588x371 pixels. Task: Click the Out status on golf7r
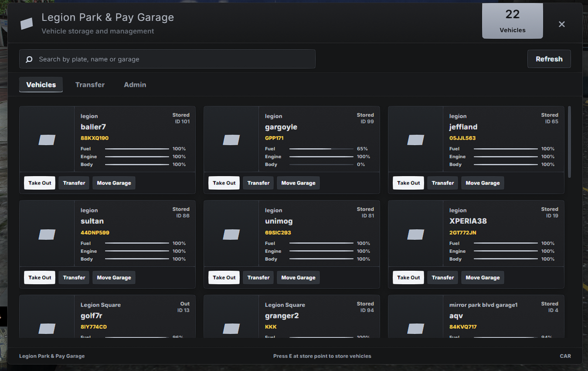point(185,304)
